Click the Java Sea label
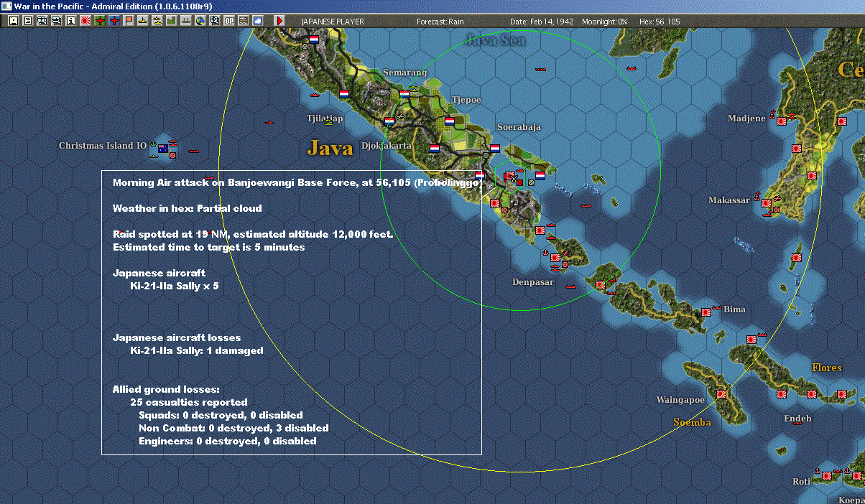865x504 pixels. 495,39
